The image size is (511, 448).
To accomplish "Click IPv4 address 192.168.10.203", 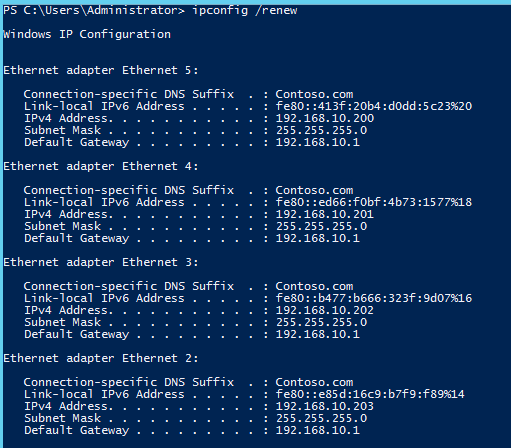I will tap(325, 406).
